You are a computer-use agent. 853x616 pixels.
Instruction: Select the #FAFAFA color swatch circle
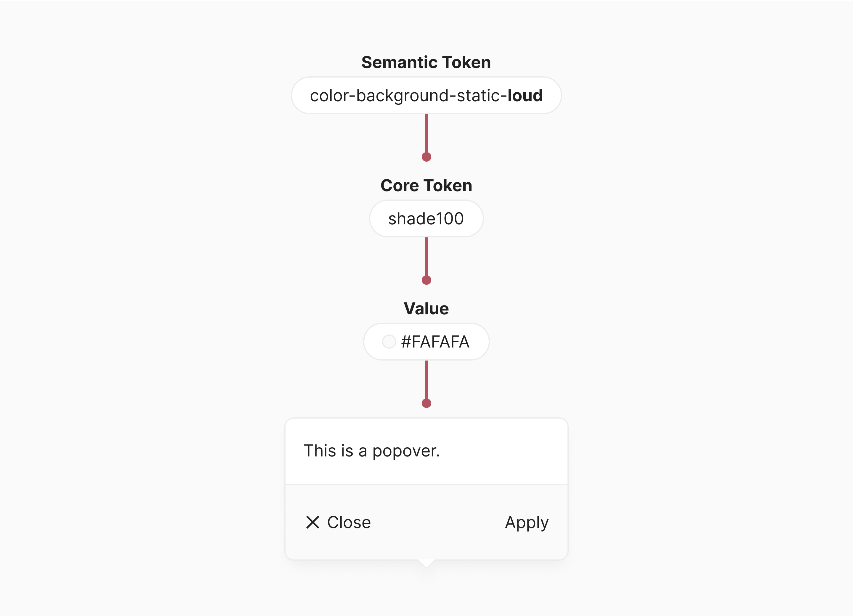pyautogui.click(x=389, y=342)
